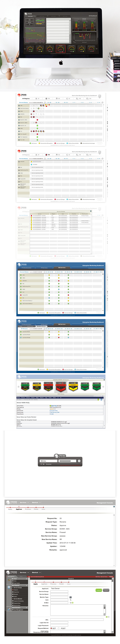Click the Apple logo on the iMac
The image size is (120, 644).
click(x=61, y=63)
